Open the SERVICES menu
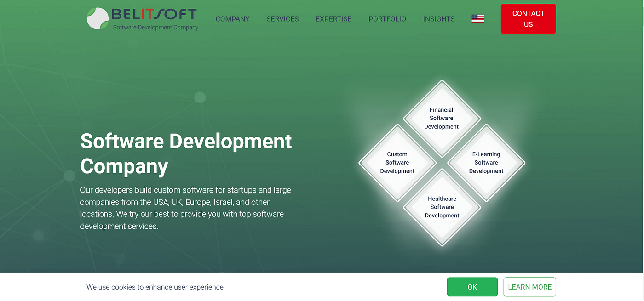 282,19
